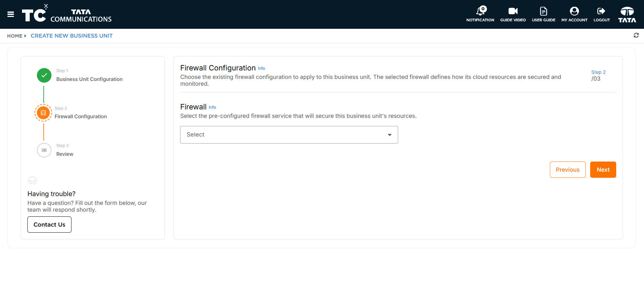The height and width of the screenshot is (297, 644).
Task: Open the Firewall Select dropdown
Action: pyautogui.click(x=289, y=135)
